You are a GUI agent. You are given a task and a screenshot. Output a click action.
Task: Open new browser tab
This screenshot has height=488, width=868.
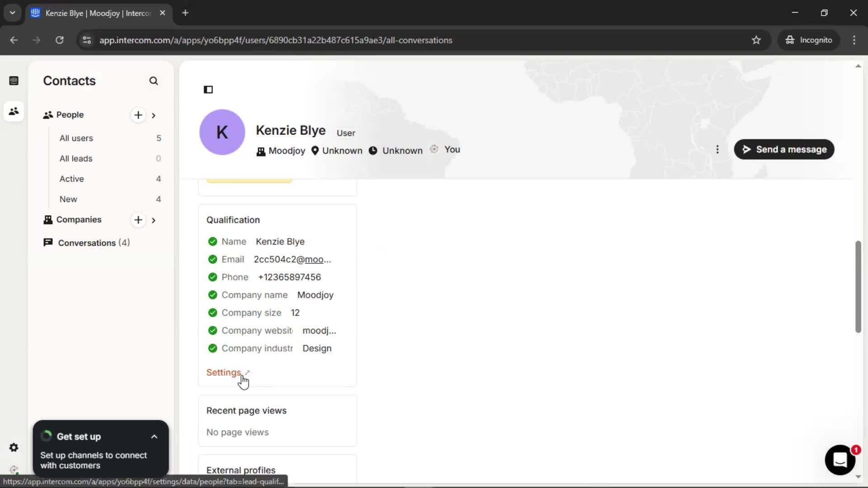(185, 13)
